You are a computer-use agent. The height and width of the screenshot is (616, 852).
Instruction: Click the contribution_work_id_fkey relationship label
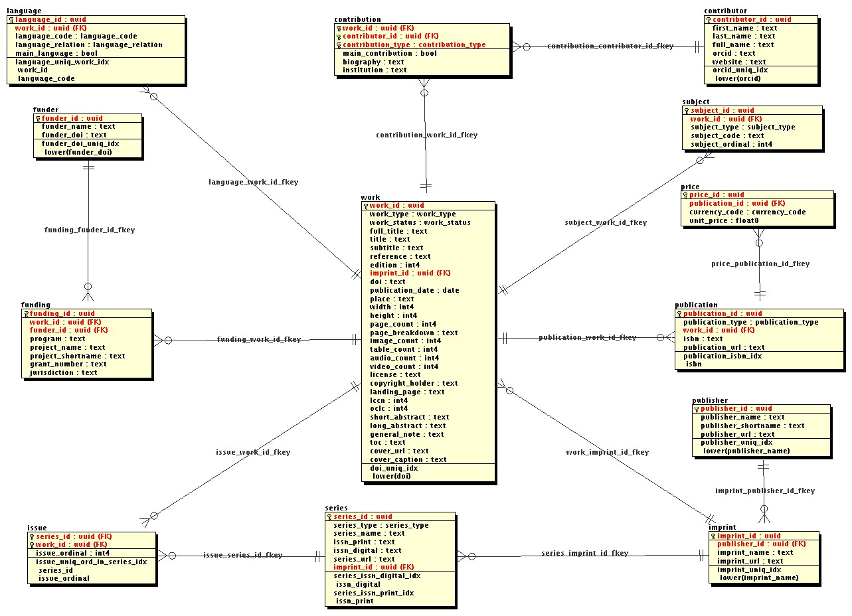[426, 135]
